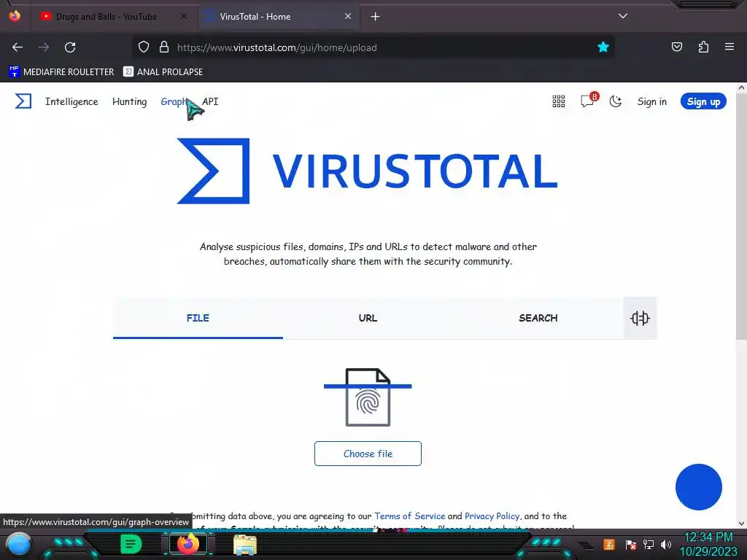Click the browser forward arrow
This screenshot has width=747, height=560.
point(44,47)
